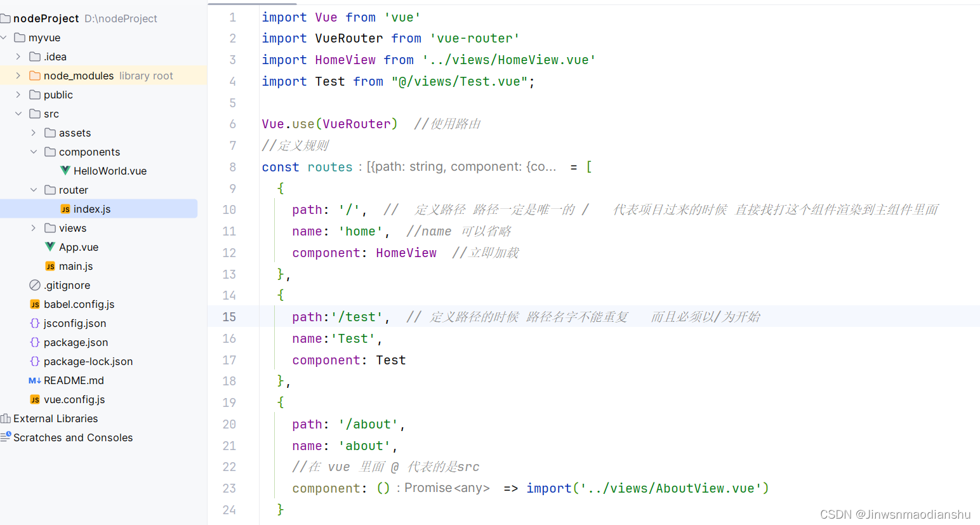Screen dimensions: 980x525
Task: Select babel.config.js in the sidebar
Action: [x=79, y=304]
